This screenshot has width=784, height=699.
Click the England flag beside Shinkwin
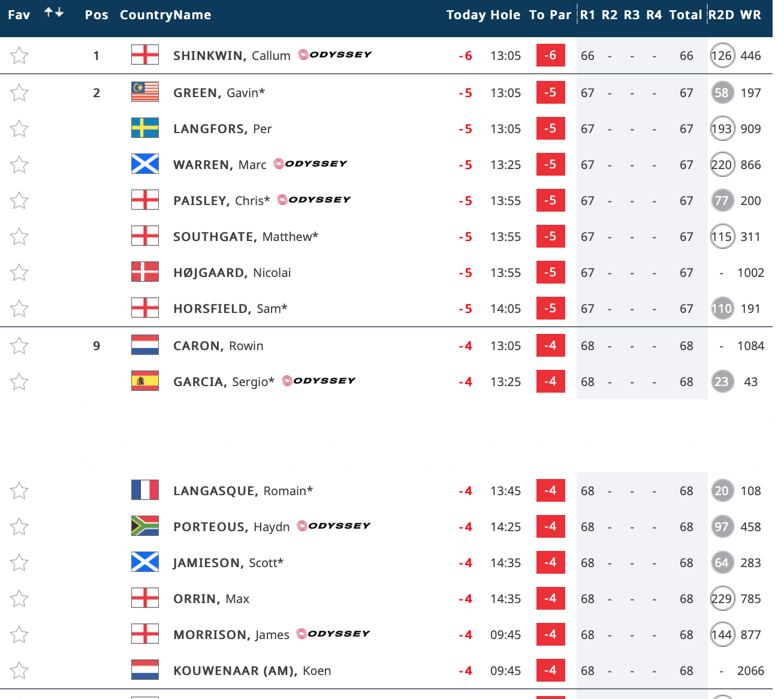tap(145, 55)
